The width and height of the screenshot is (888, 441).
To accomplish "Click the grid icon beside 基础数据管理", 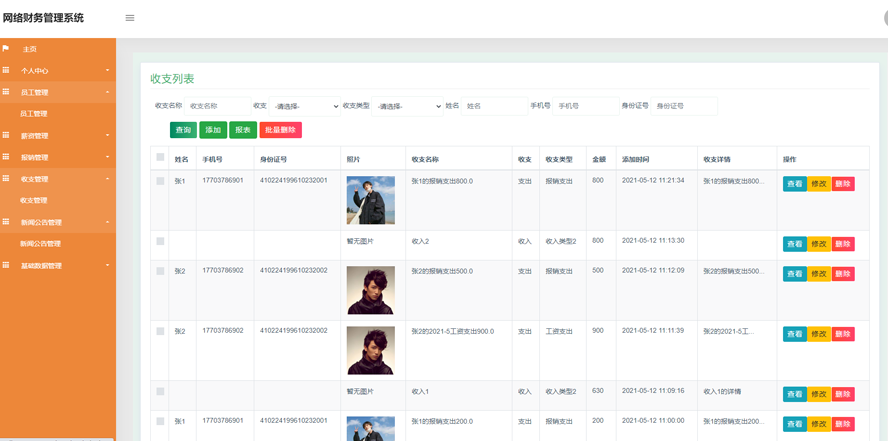I will (x=6, y=265).
